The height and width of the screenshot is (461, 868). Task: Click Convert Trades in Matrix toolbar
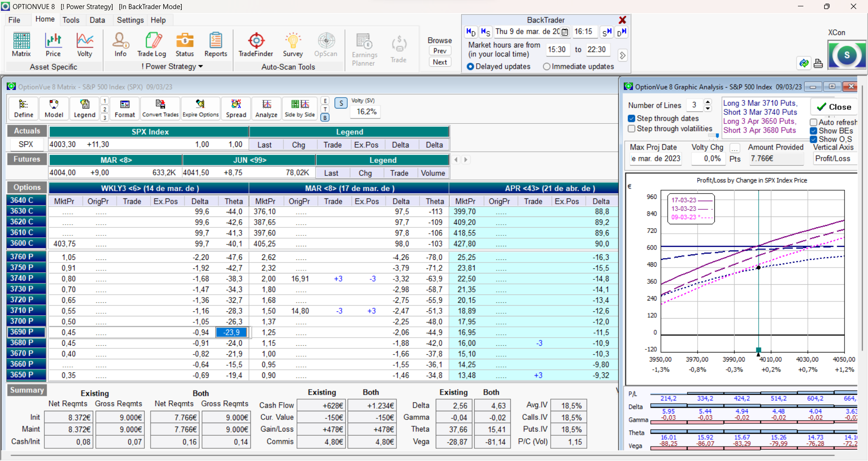click(160, 109)
